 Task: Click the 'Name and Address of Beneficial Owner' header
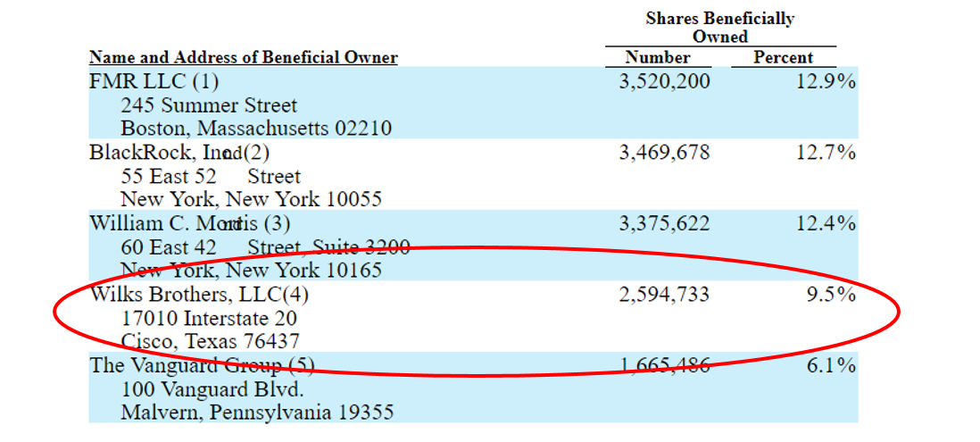pos(244,57)
